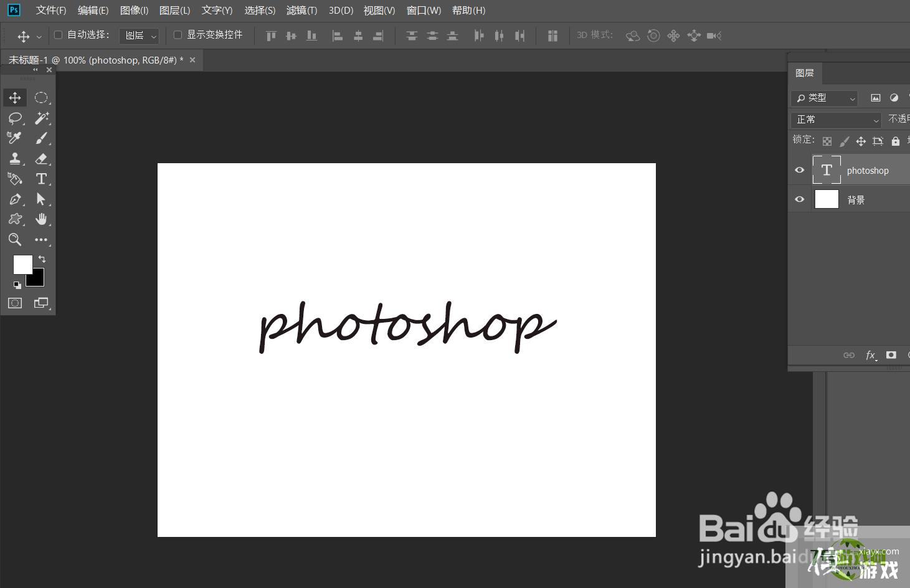Open the 文件(F) menu

pyautogui.click(x=51, y=11)
